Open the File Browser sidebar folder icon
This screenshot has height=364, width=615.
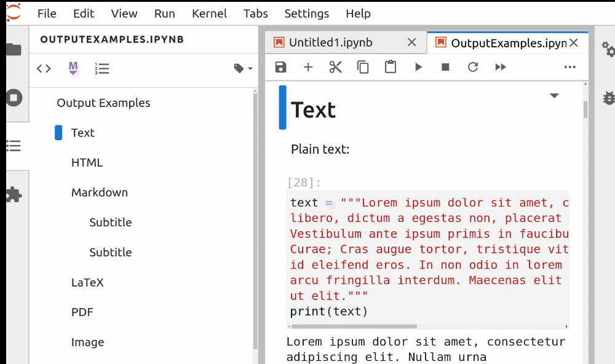pos(14,49)
